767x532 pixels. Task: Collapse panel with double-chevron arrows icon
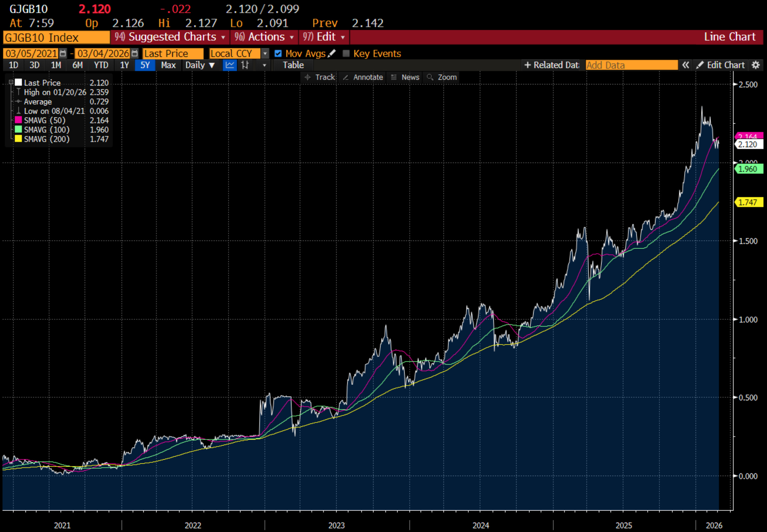(686, 65)
